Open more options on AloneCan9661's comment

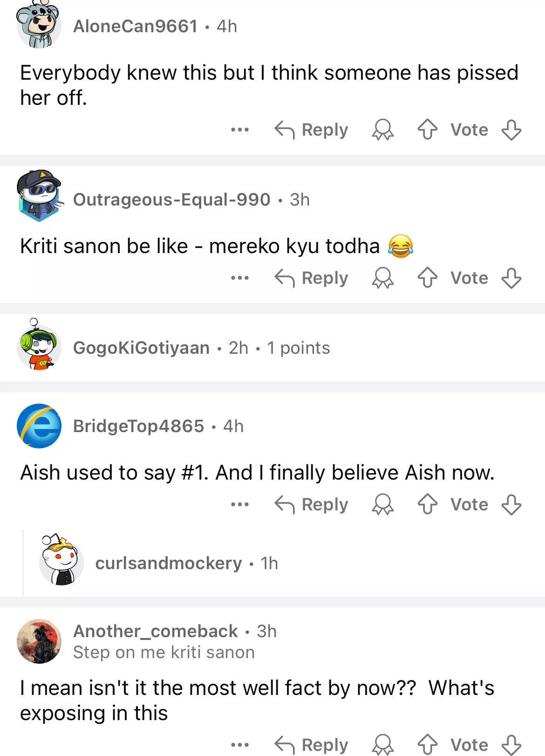tap(240, 130)
